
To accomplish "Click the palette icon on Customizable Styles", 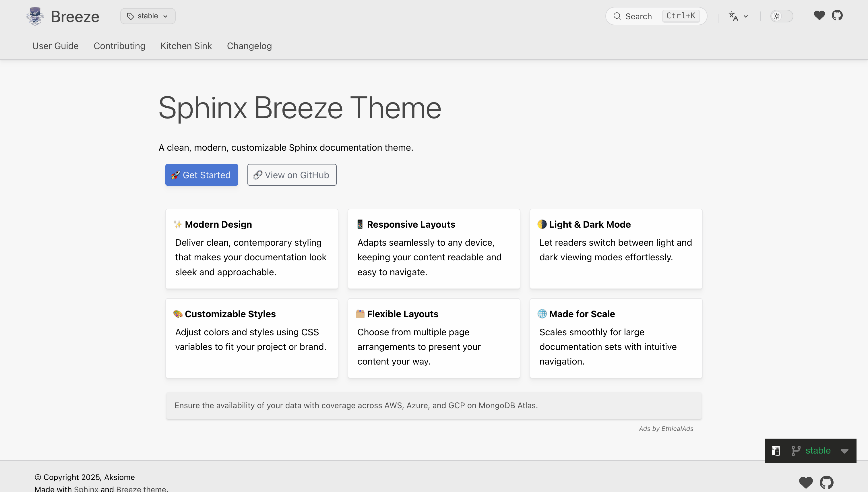I will pos(178,314).
